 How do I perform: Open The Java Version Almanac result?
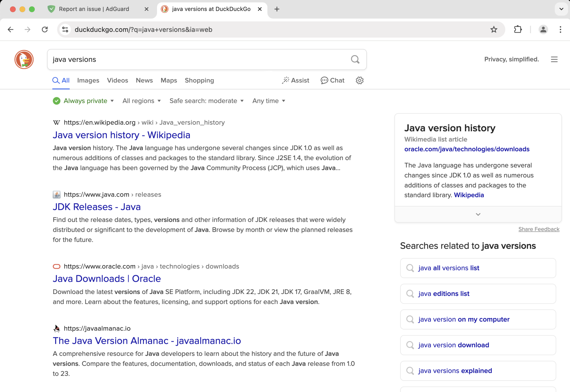click(x=147, y=341)
